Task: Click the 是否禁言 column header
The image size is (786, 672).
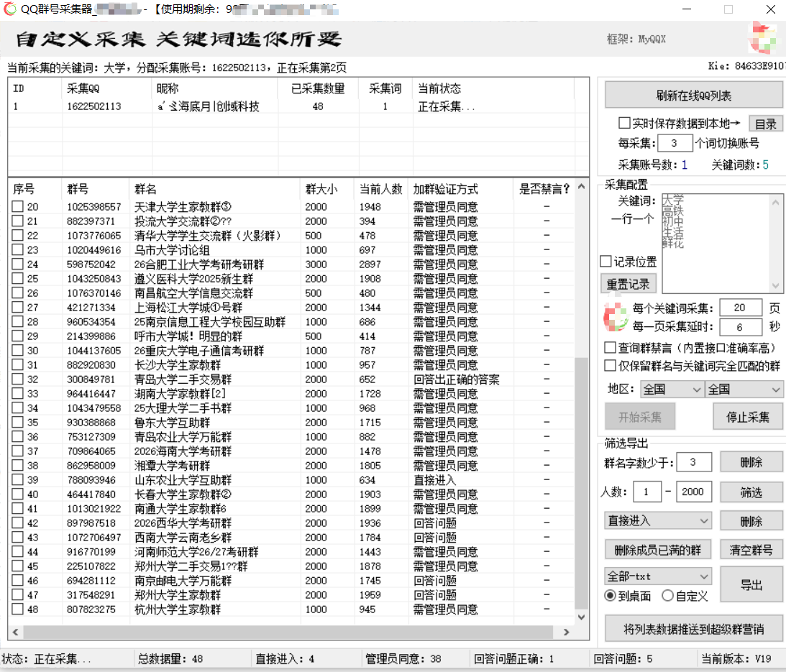Action: coord(544,189)
